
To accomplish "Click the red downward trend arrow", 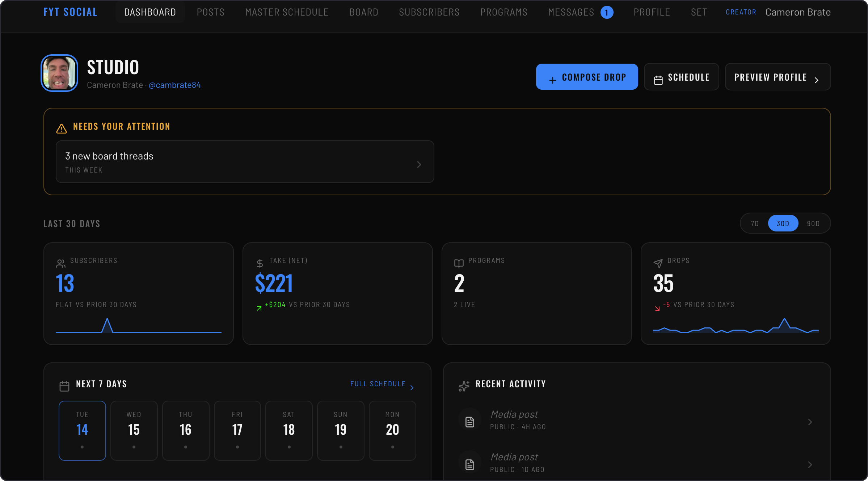I will tap(657, 308).
